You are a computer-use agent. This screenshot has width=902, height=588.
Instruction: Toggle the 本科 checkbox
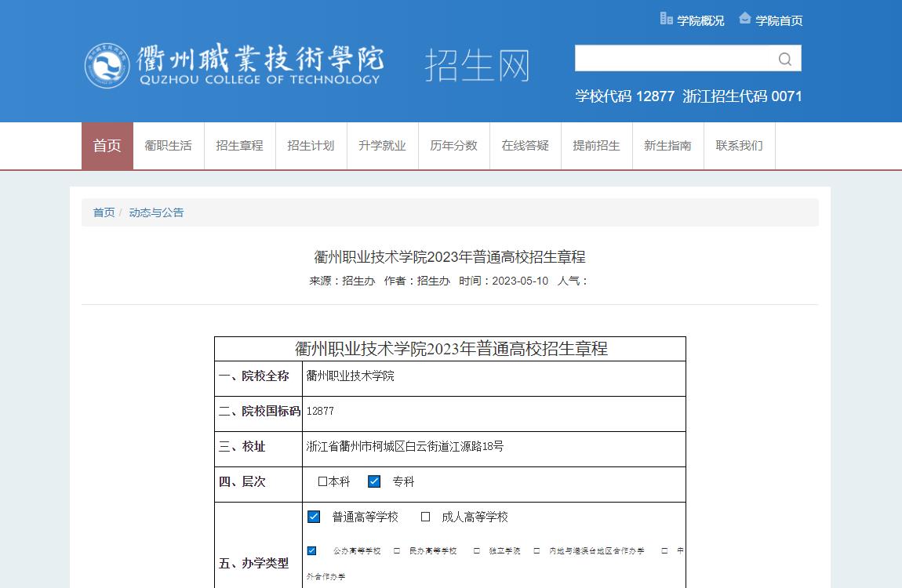pos(322,481)
